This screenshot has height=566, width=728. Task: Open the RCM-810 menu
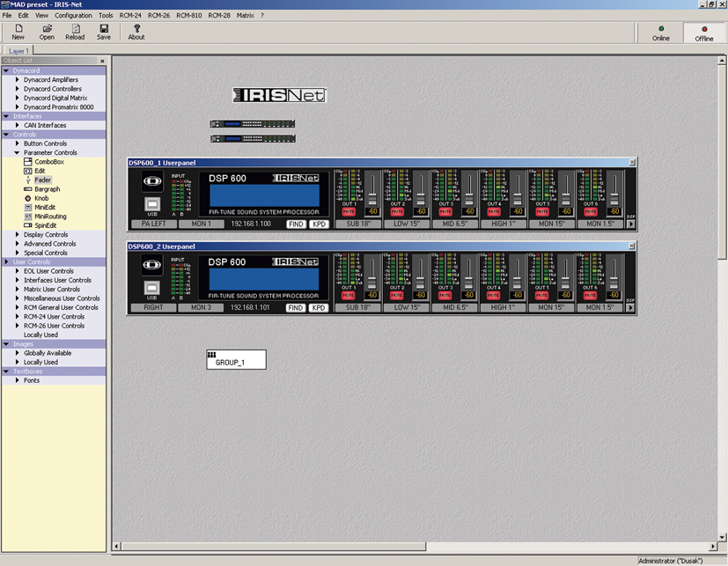pos(189,15)
